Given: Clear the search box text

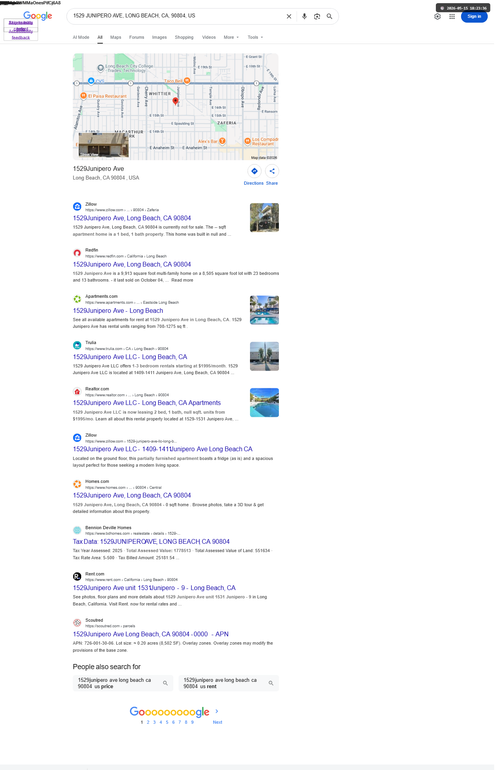Looking at the screenshot, I should [289, 16].
